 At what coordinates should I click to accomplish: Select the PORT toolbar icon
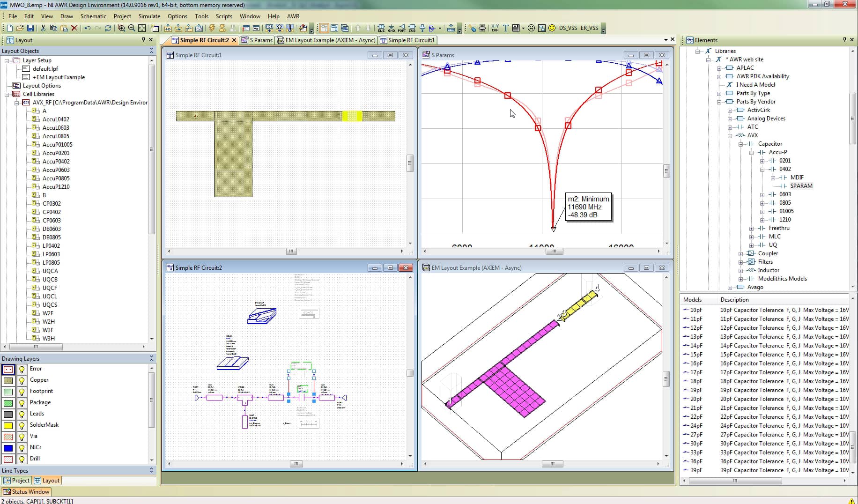pos(402,29)
